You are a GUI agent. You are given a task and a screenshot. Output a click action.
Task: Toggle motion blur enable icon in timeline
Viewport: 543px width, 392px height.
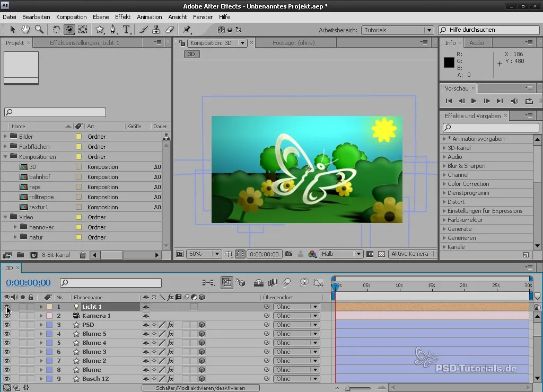coord(286,283)
